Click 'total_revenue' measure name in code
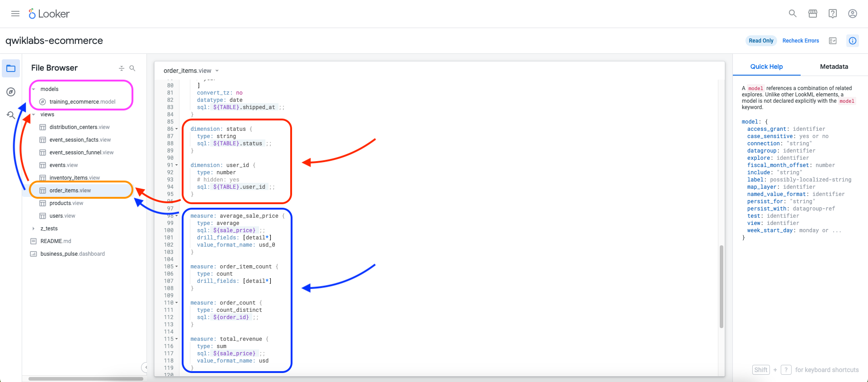 [241, 339]
